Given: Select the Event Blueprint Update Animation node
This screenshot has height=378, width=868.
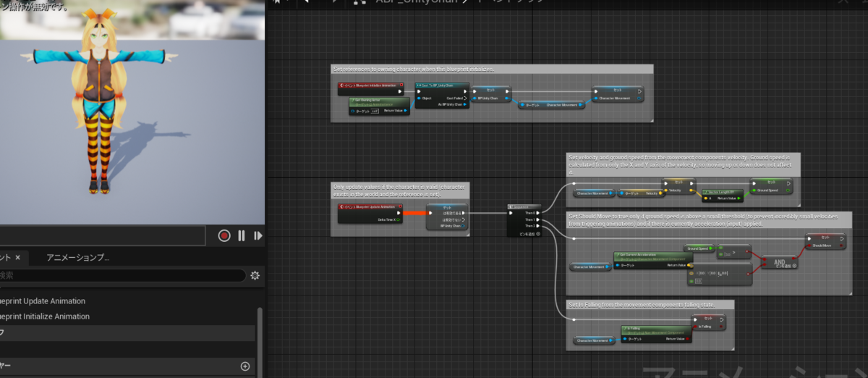Looking at the screenshot, I should click(370, 213).
